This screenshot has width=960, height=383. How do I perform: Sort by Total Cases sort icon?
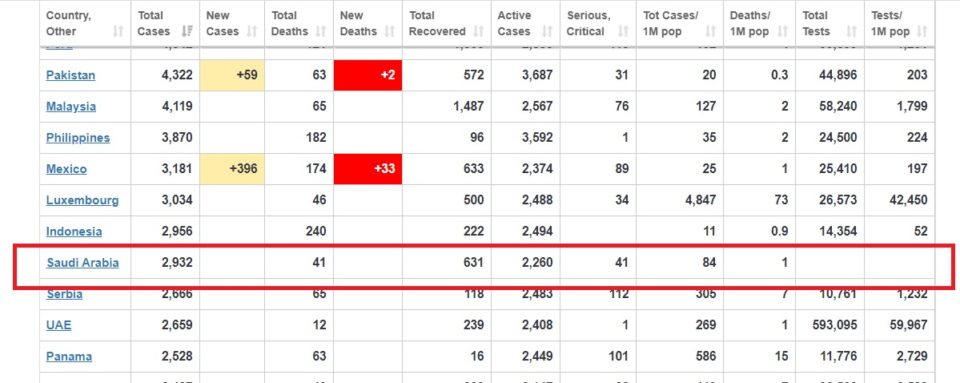187,32
